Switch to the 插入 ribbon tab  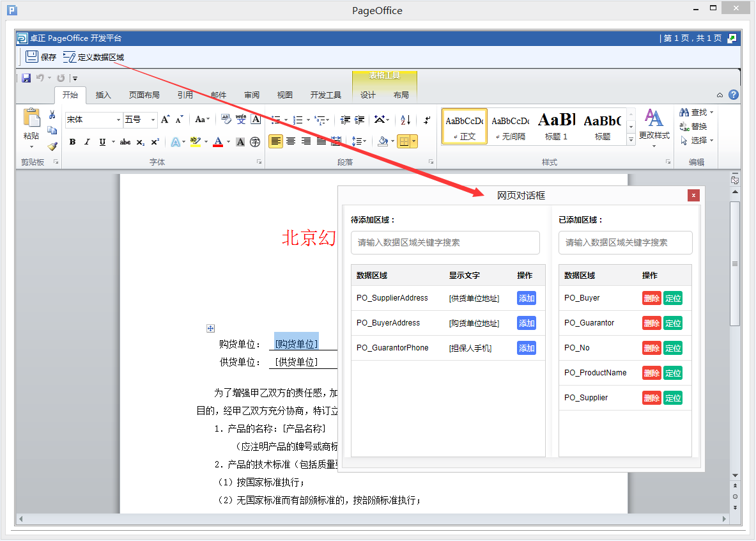[103, 95]
